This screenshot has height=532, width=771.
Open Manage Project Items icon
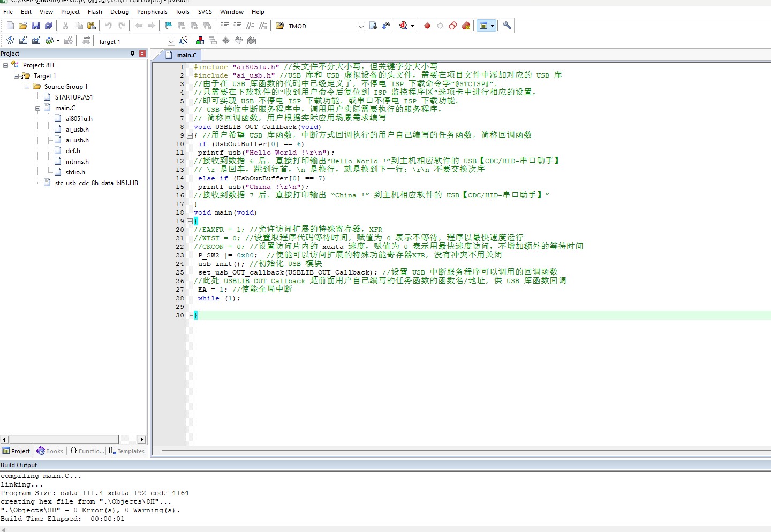200,41
